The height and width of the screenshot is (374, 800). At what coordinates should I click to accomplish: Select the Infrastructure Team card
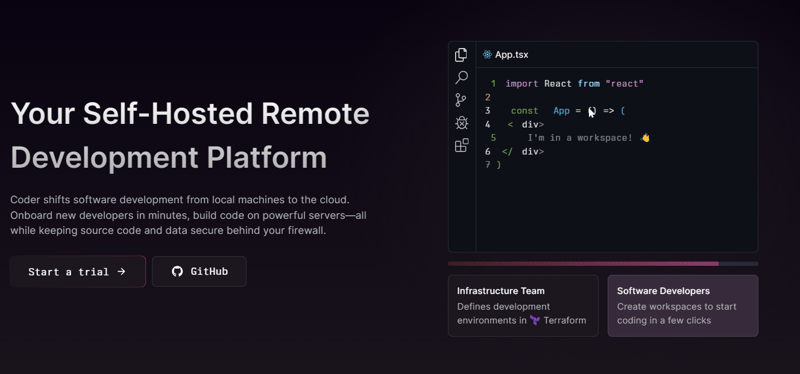point(523,306)
